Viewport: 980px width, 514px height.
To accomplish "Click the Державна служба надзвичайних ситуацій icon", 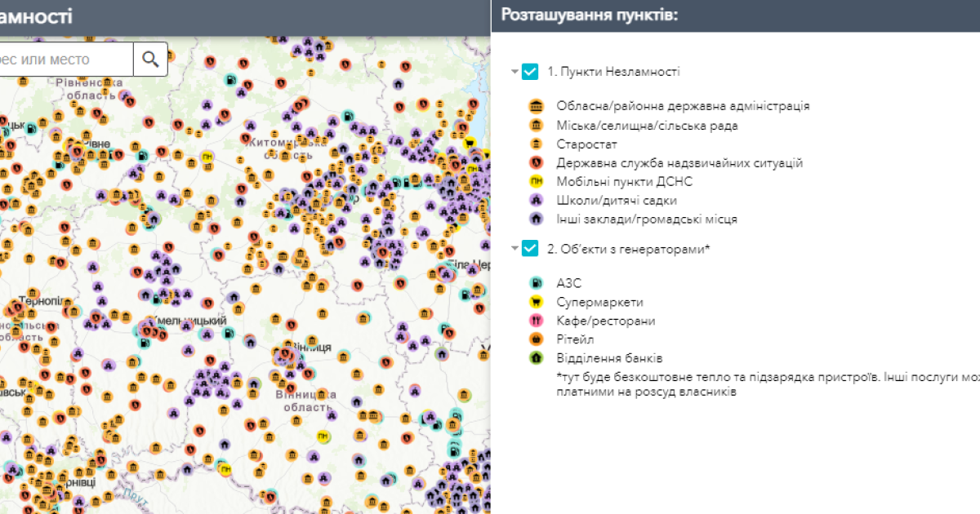I will pos(537,163).
